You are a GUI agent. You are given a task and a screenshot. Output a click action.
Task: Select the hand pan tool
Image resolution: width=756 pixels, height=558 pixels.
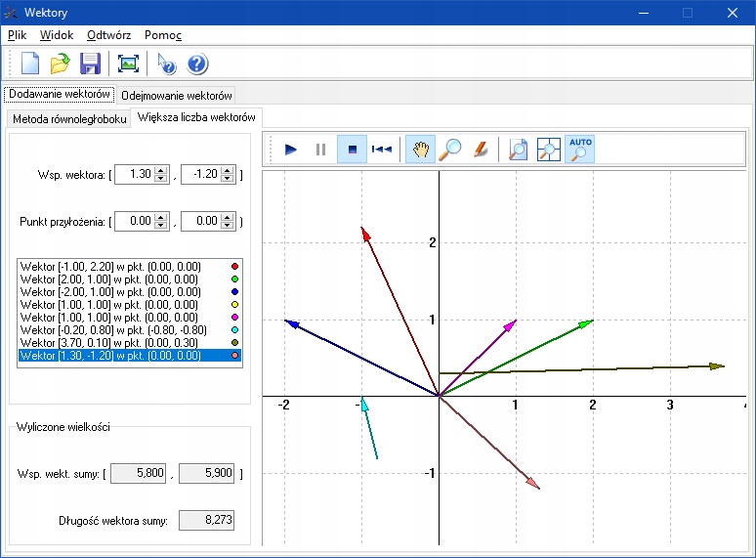pyautogui.click(x=420, y=150)
